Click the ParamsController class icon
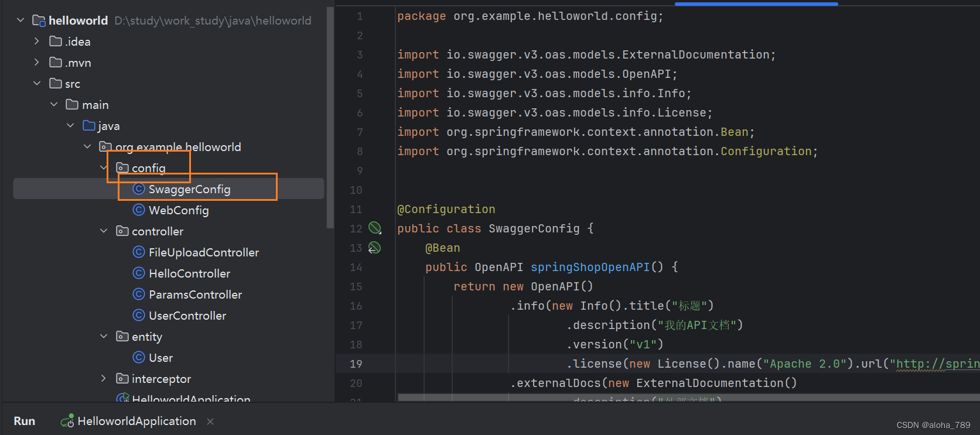Screen dimensions: 980x435 139,294
